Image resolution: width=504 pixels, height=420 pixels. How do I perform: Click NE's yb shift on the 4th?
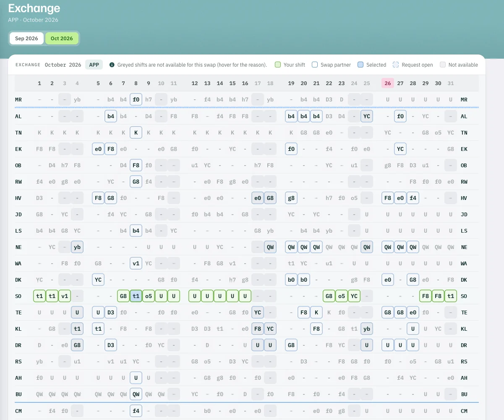(x=77, y=247)
